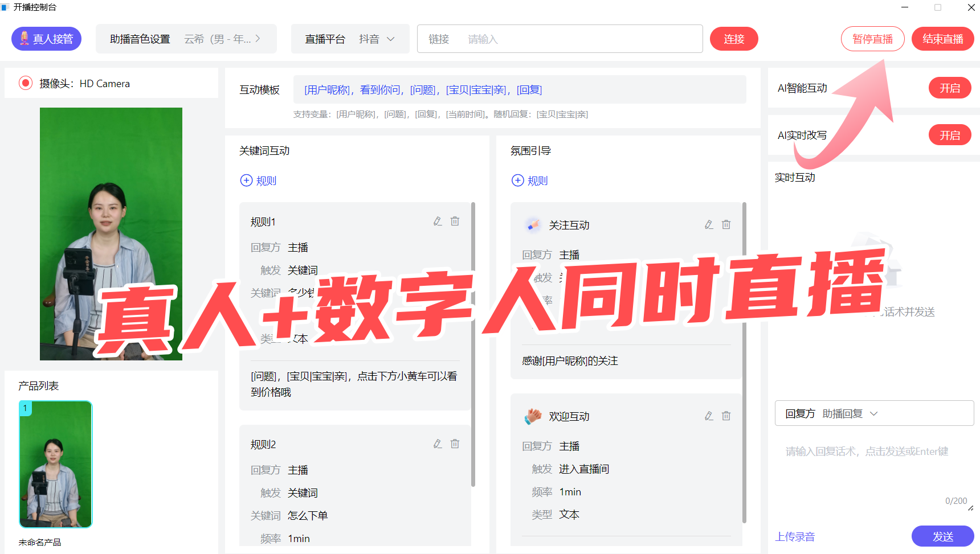Viewport: 980px width, 554px height.
Task: Click the reply text input area
Action: coord(874,473)
